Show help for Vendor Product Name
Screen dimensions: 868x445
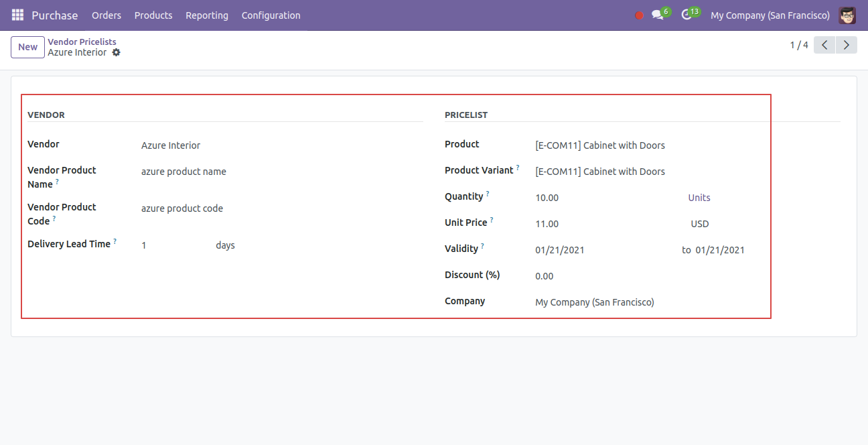[57, 182]
